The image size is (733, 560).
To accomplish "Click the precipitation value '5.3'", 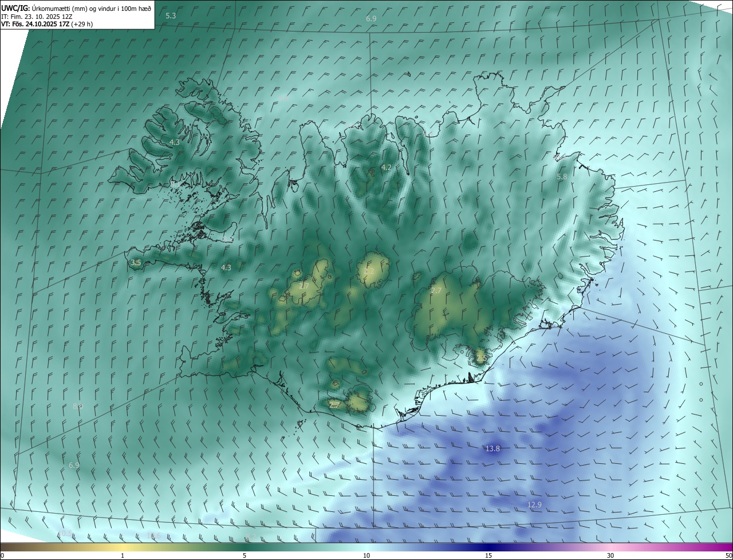I will [171, 15].
